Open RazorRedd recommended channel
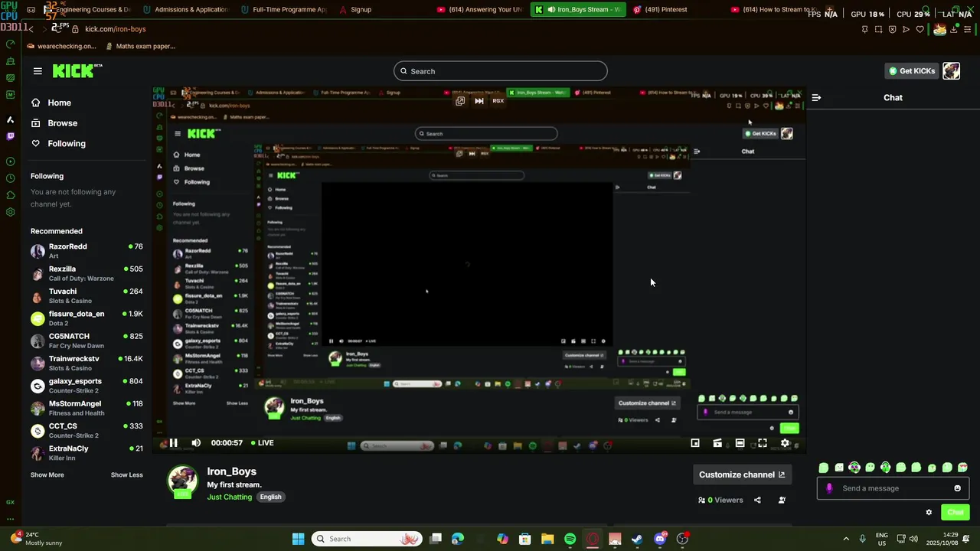This screenshot has height=551, width=980. point(87,251)
